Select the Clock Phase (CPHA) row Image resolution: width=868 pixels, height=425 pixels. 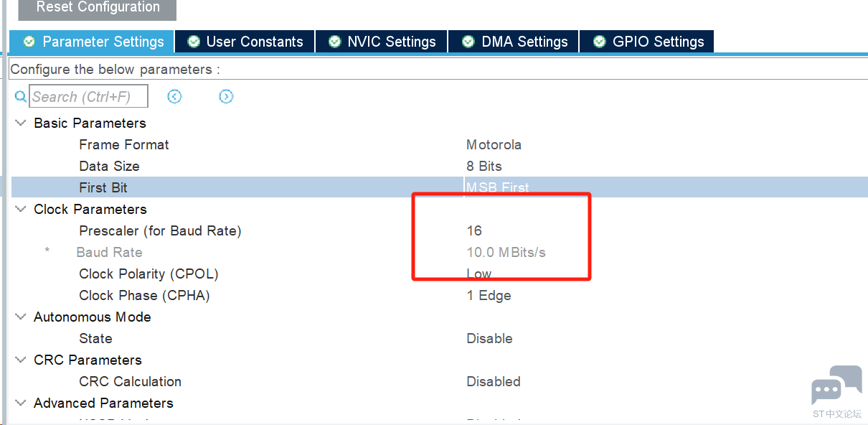click(x=439, y=295)
